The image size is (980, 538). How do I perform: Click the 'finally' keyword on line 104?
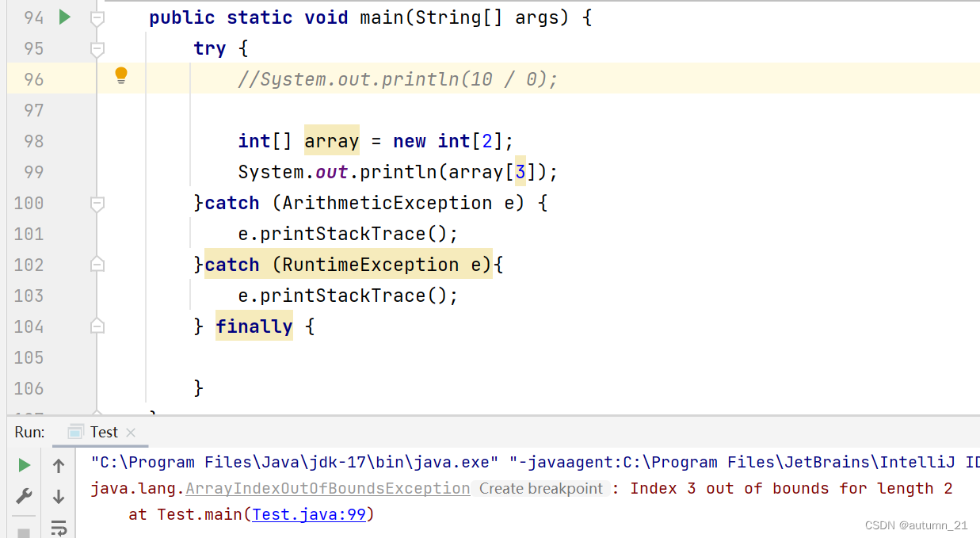point(254,326)
